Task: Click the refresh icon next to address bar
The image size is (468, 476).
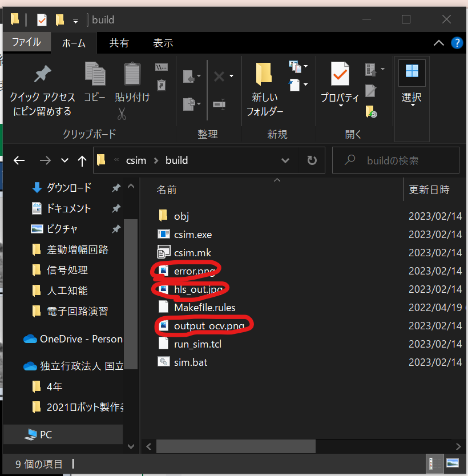Action: pos(312,160)
